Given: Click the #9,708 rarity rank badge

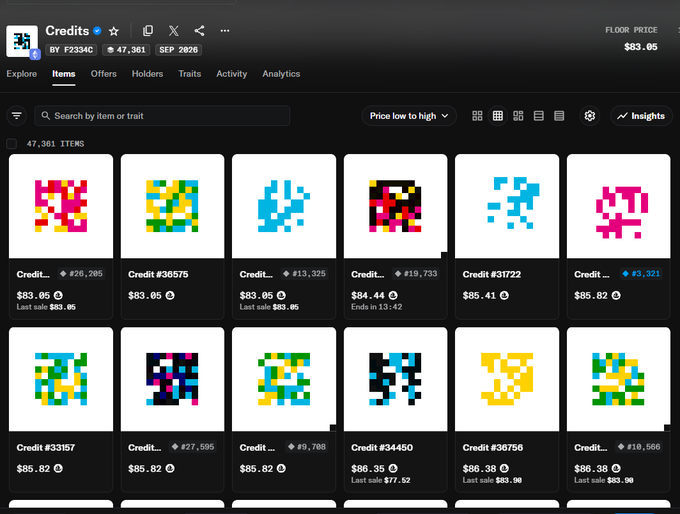Looking at the screenshot, I should (x=307, y=447).
